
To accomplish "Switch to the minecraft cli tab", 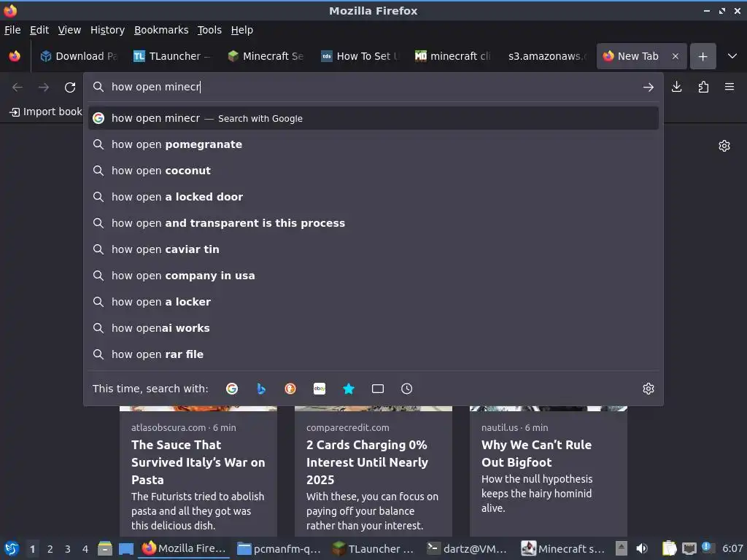I will [453, 56].
